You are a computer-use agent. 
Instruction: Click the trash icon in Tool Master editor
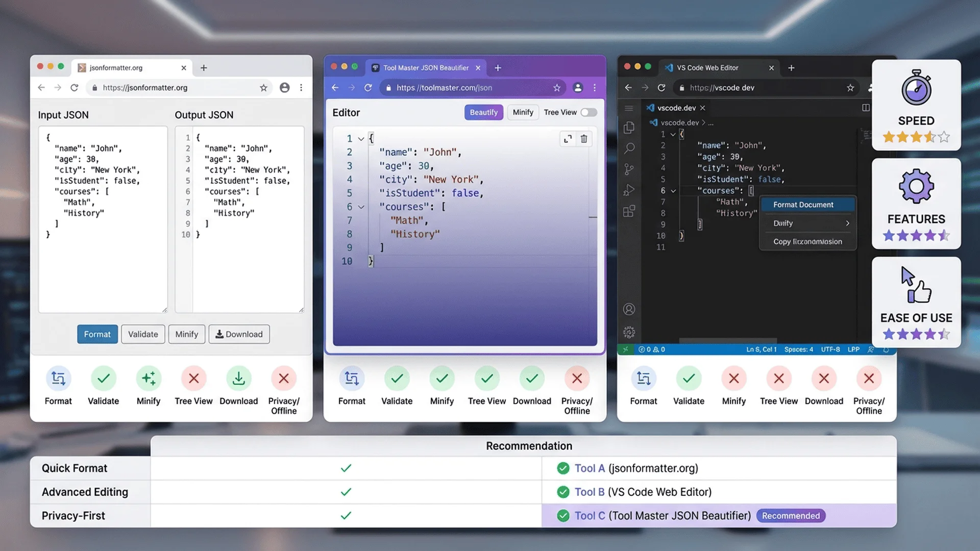pyautogui.click(x=584, y=139)
